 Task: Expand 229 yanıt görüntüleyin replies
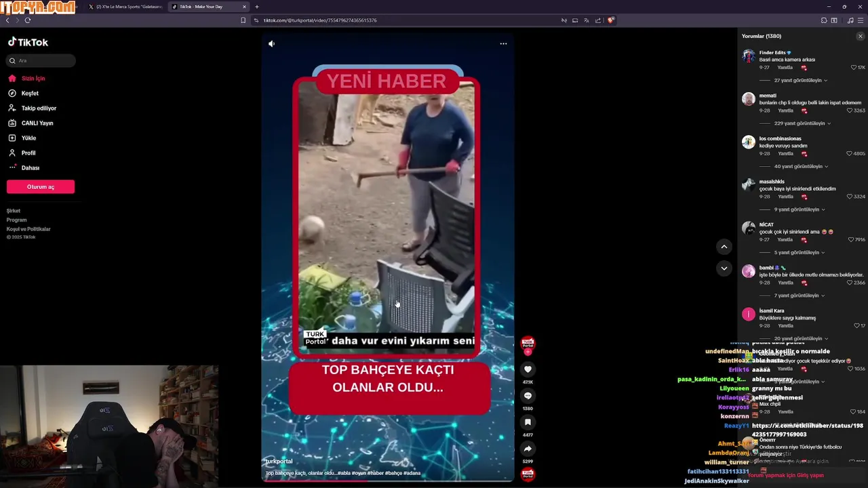pos(803,123)
